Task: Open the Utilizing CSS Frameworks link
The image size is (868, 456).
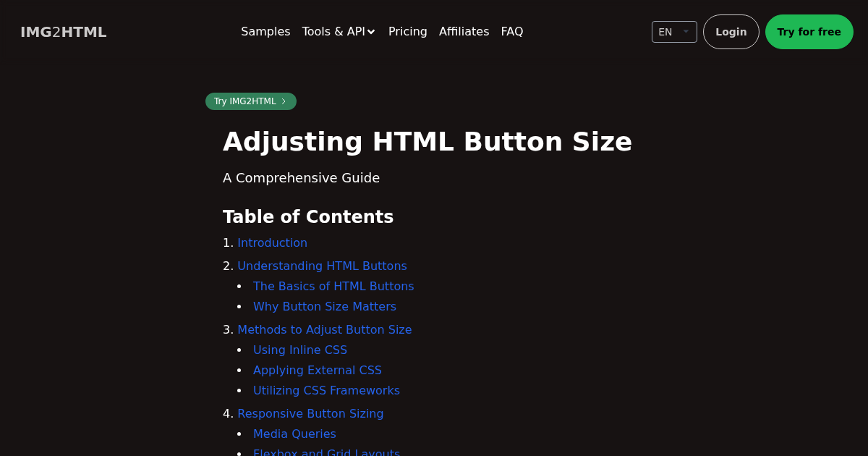Action: (326, 391)
